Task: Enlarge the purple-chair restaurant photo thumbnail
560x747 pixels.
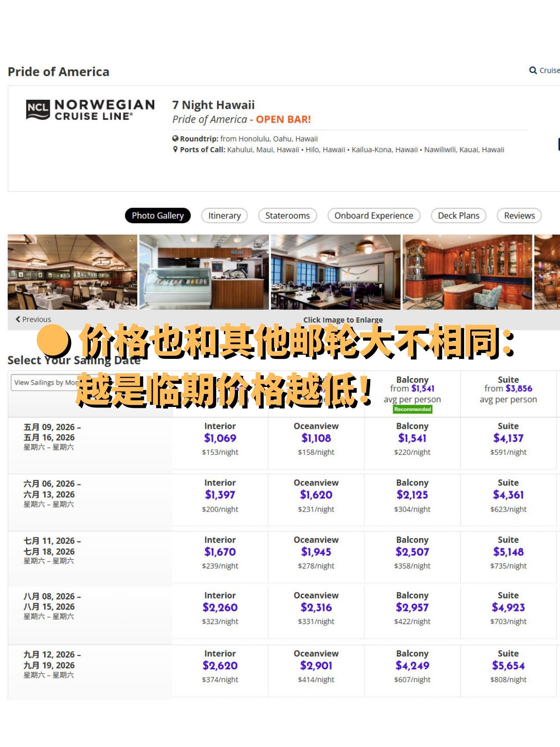Action: (x=336, y=272)
